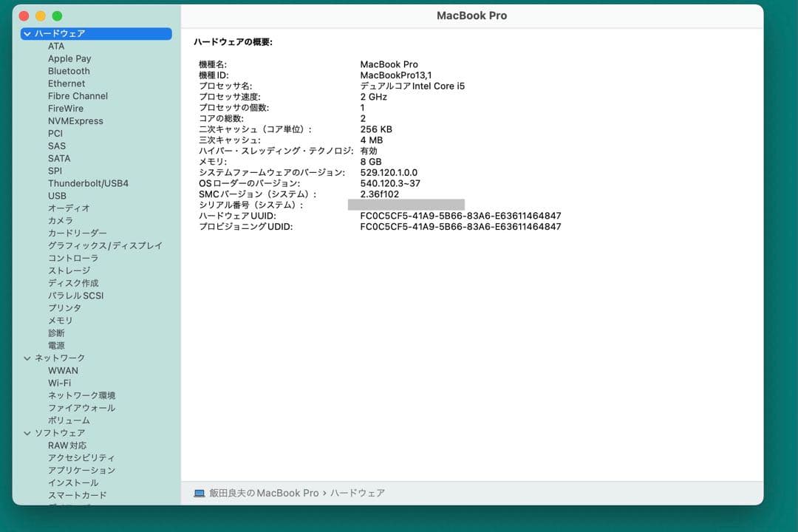Click the ハードウェア UUID value
798x532 pixels.
click(x=460, y=216)
